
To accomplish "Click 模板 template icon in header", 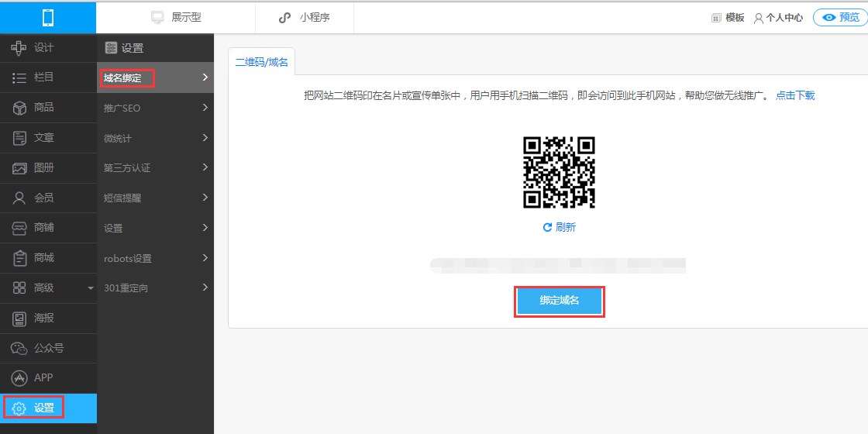I will (x=716, y=18).
